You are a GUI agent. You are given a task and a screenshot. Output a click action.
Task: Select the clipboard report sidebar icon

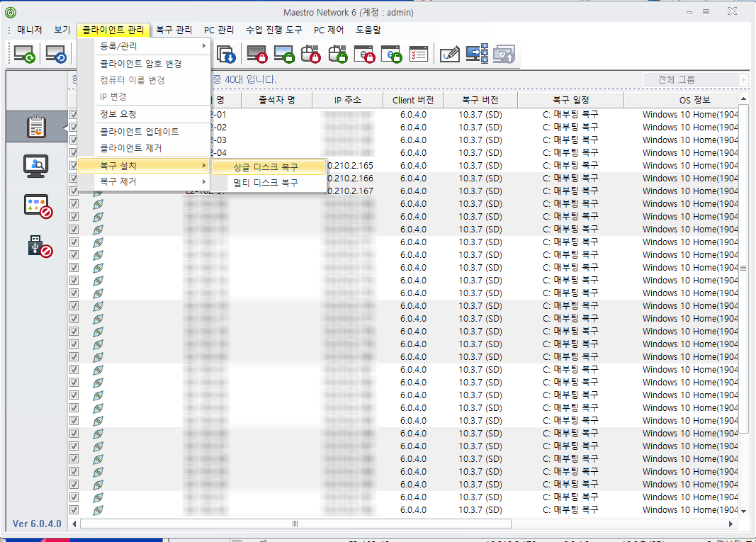click(37, 127)
